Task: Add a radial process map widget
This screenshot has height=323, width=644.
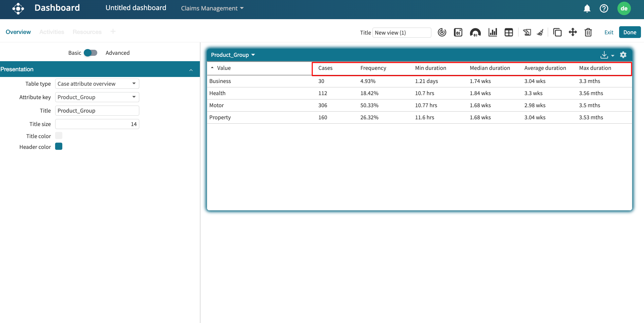Action: [442, 32]
